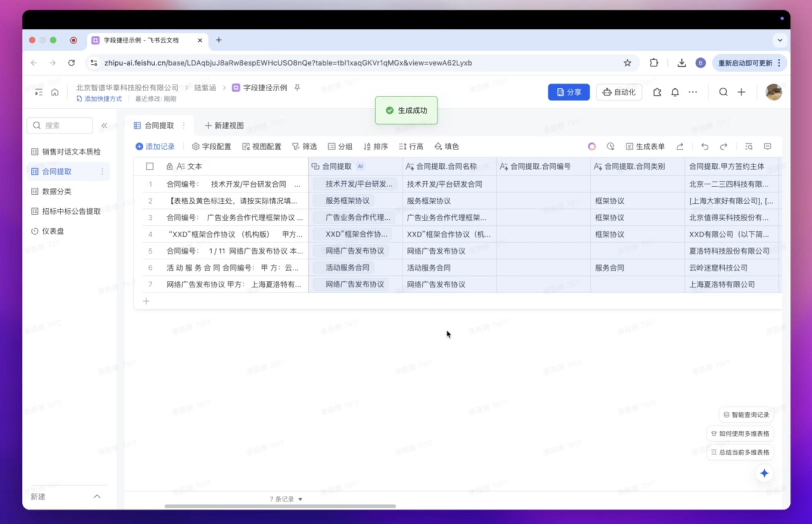The height and width of the screenshot is (524, 812).
Task: Click the redo arrow in table toolbar
Action: (723, 147)
